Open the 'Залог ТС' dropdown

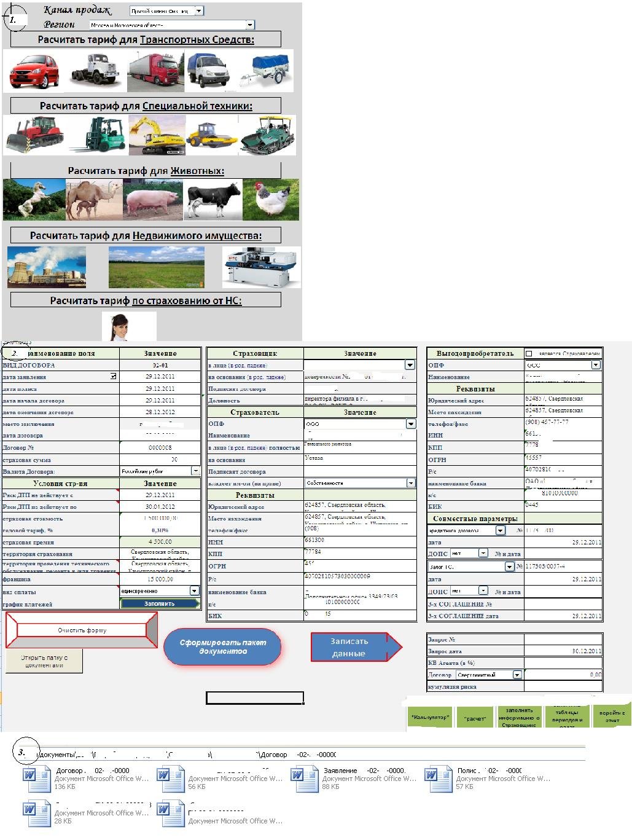coord(509,567)
